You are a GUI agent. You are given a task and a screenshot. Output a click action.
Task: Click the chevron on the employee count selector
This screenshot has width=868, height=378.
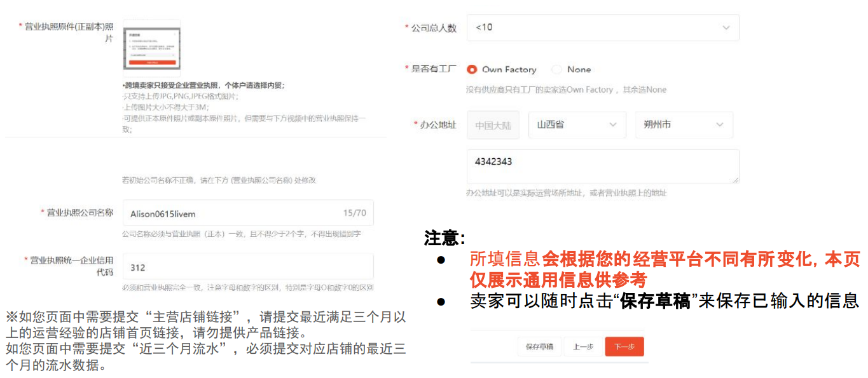pyautogui.click(x=726, y=27)
